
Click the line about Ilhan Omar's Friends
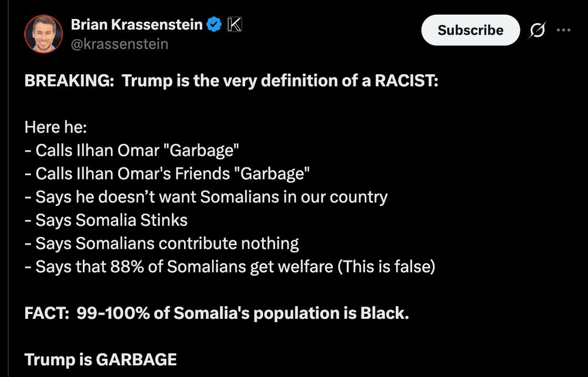point(167,174)
